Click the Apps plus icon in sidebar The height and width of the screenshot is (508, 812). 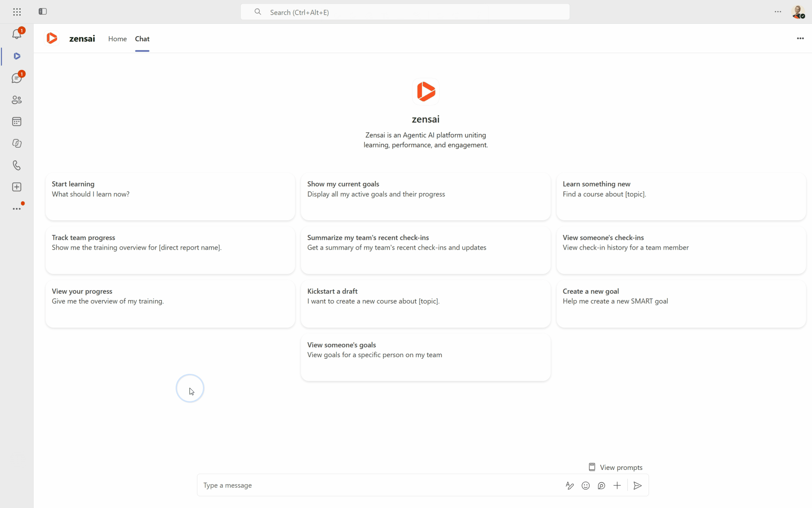coord(17,187)
